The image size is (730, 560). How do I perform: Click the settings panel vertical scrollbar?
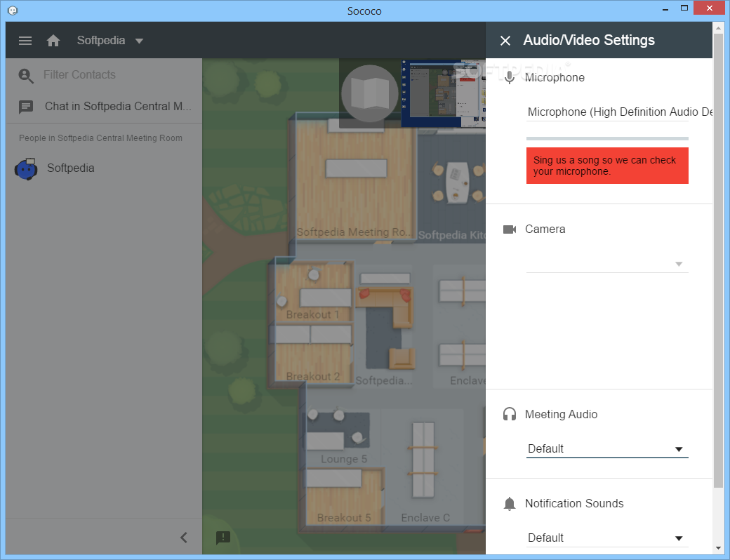click(x=718, y=260)
